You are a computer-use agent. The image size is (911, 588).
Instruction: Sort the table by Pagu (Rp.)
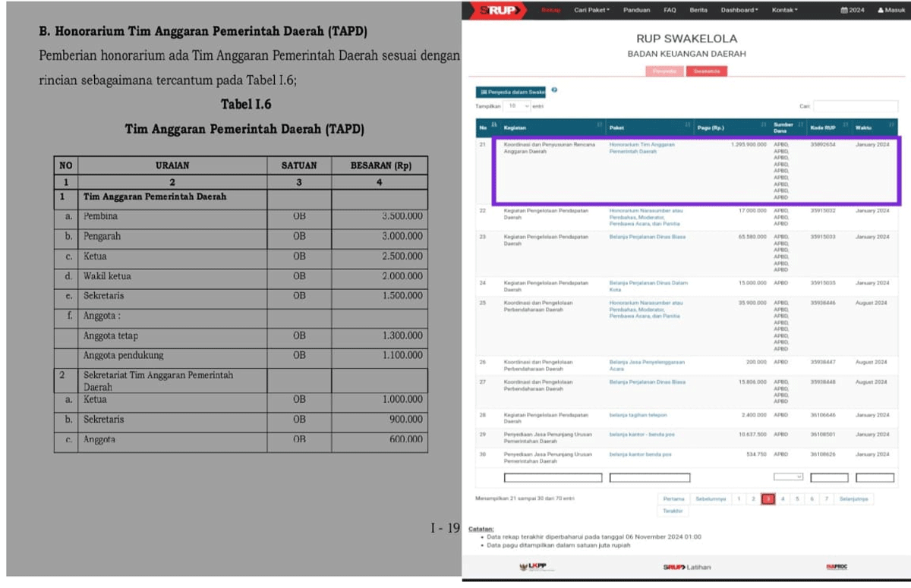(x=732, y=127)
